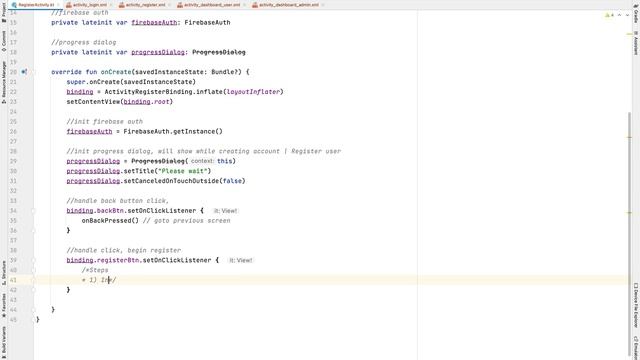Image resolution: width=640 pixels, height=360 pixels.
Task: Click 'setContentView' call on line 23
Action: 93,102
